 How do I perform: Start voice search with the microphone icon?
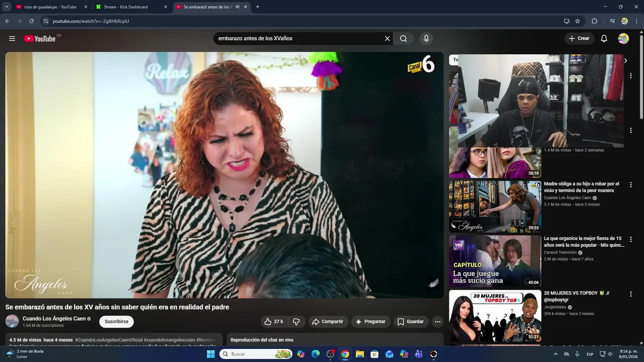tap(426, 39)
